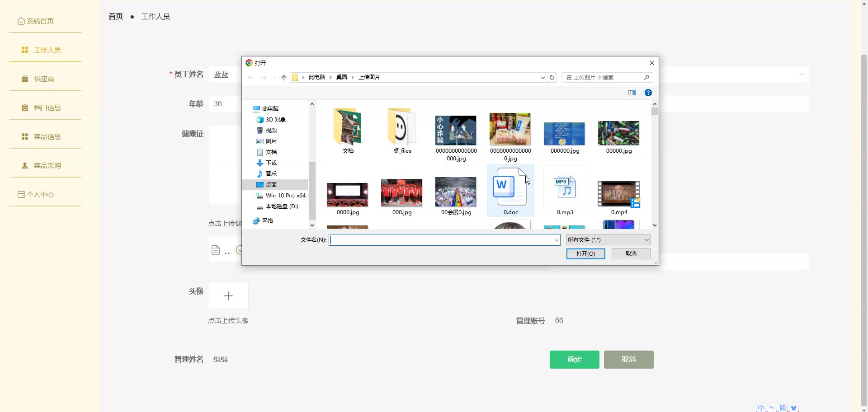
Task: Open 个人中心 sidebar menu
Action: [36, 194]
